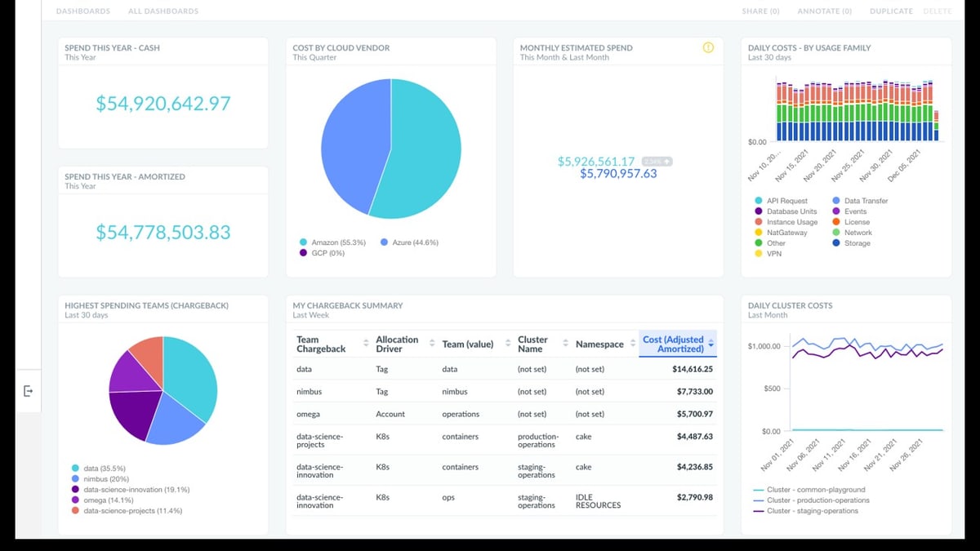Select the cost cell $4,487.63
This screenshot has width=980, height=551.
695,437
